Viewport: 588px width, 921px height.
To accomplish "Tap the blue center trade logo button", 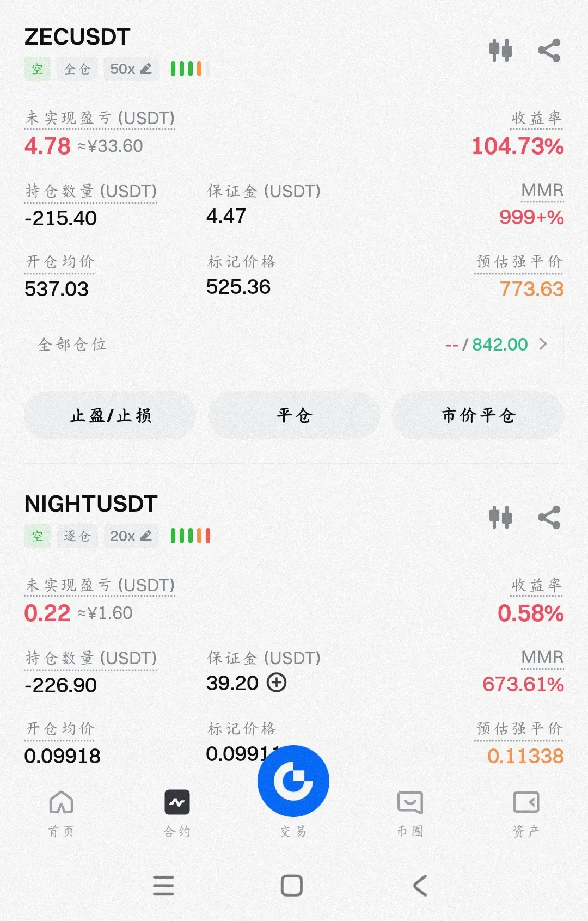I will click(293, 781).
